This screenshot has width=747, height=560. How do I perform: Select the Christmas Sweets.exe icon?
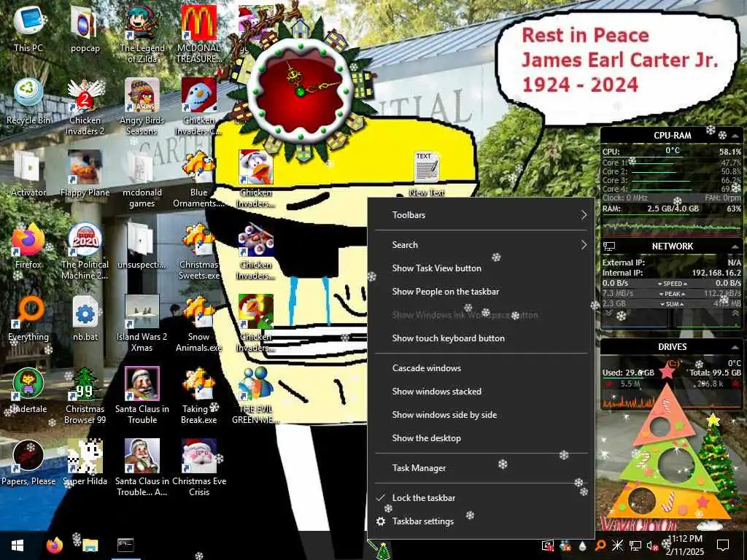[x=198, y=251]
